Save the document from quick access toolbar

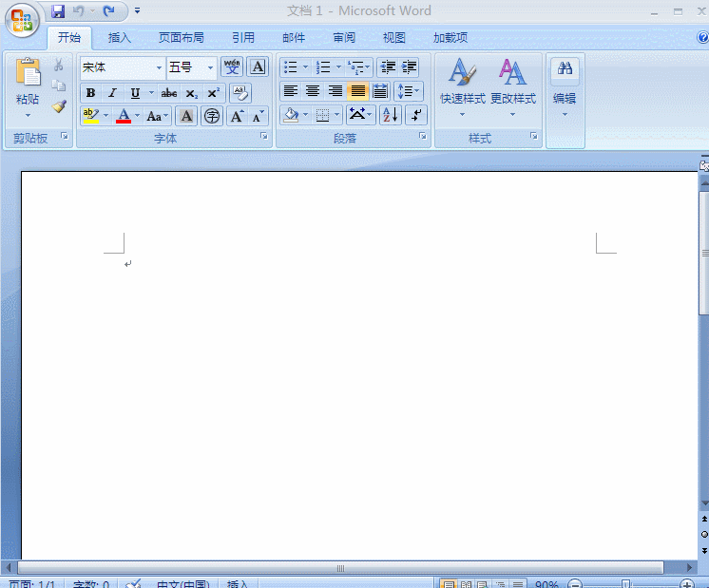(x=58, y=10)
